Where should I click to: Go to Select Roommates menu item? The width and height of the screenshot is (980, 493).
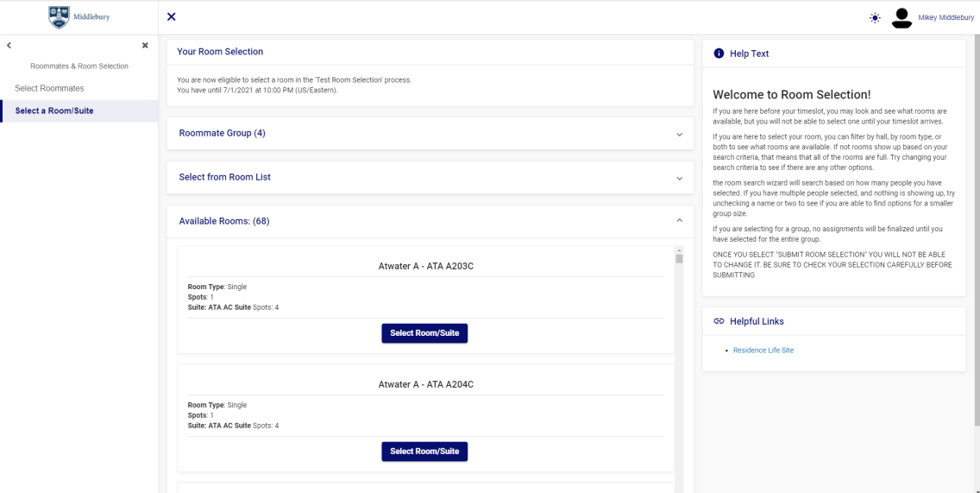coord(49,88)
